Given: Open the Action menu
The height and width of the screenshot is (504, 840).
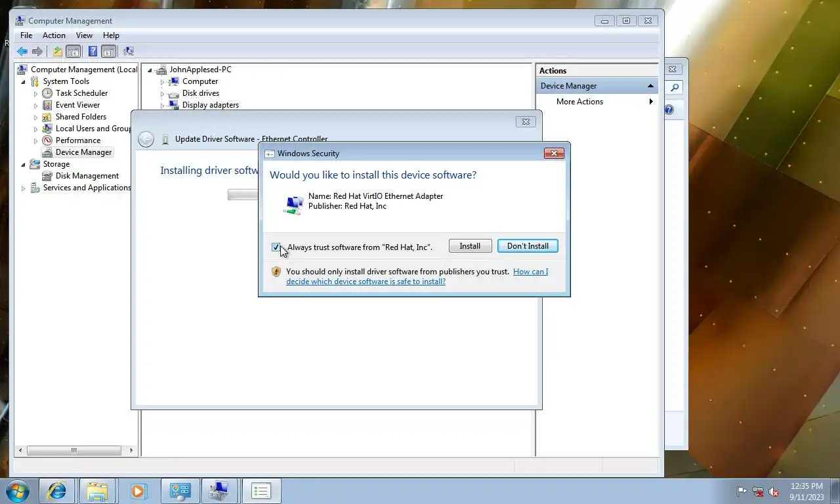Looking at the screenshot, I should tap(54, 35).
